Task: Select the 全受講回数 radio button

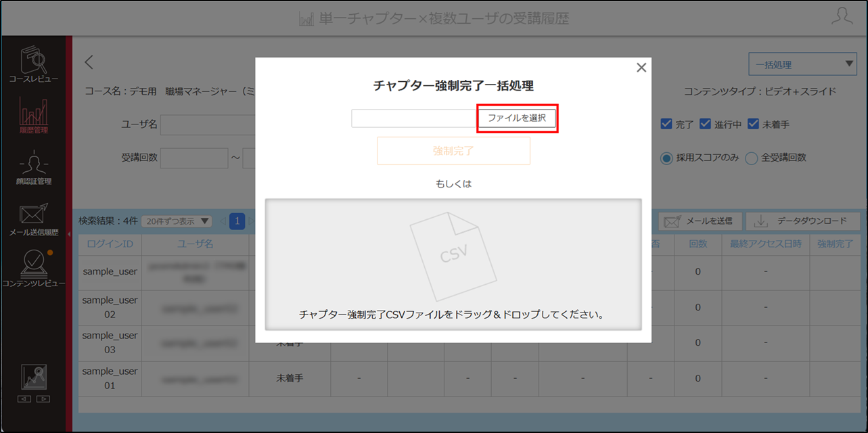Action: tap(751, 158)
